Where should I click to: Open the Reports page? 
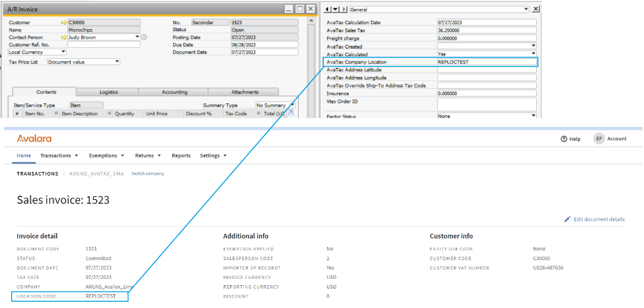pos(181,156)
